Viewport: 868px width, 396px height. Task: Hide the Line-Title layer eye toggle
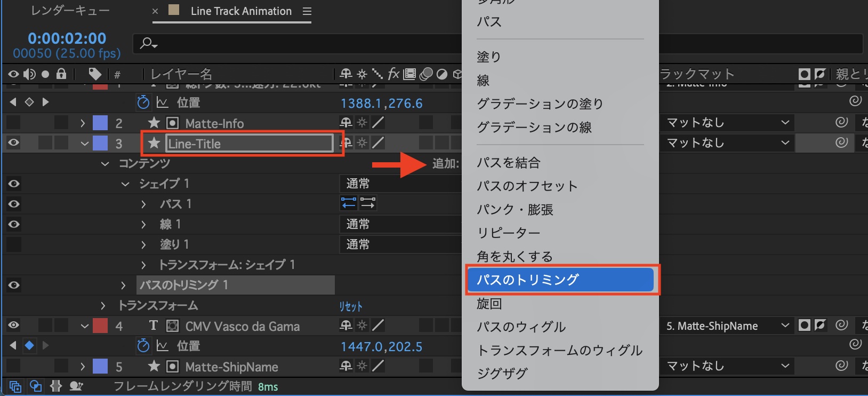[14, 143]
